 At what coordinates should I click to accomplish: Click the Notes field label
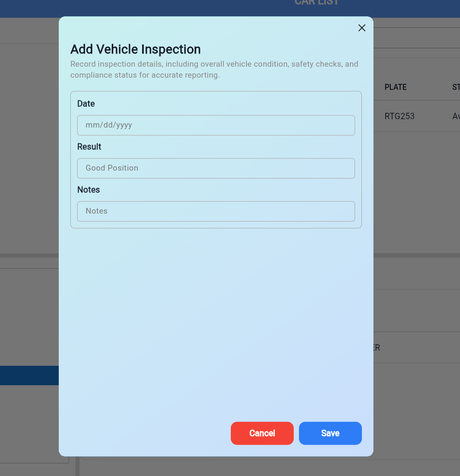(89, 190)
